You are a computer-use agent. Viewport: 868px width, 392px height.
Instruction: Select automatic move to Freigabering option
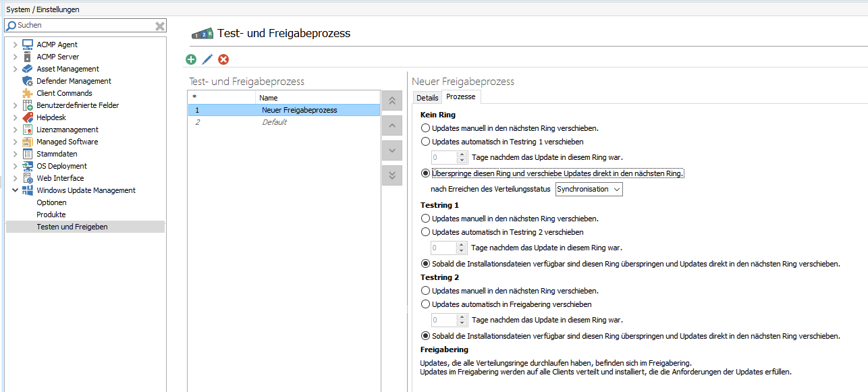pyautogui.click(x=425, y=304)
